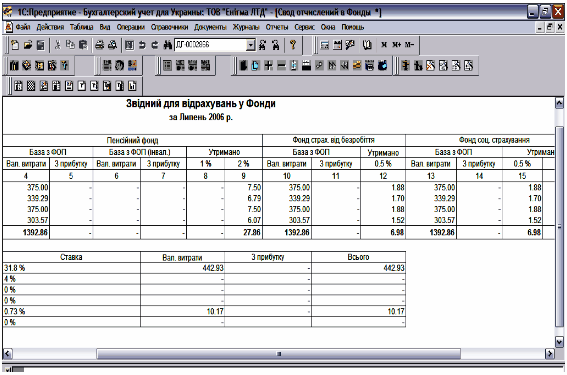Select the Фонд соц. страхування header
Viewport: 567px width, 375px height.
[480, 140]
